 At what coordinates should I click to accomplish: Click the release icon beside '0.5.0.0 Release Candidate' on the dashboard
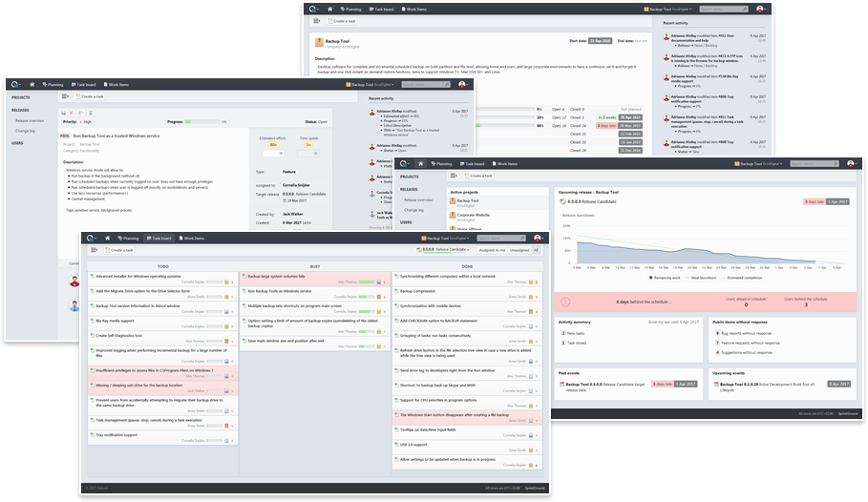coord(563,201)
